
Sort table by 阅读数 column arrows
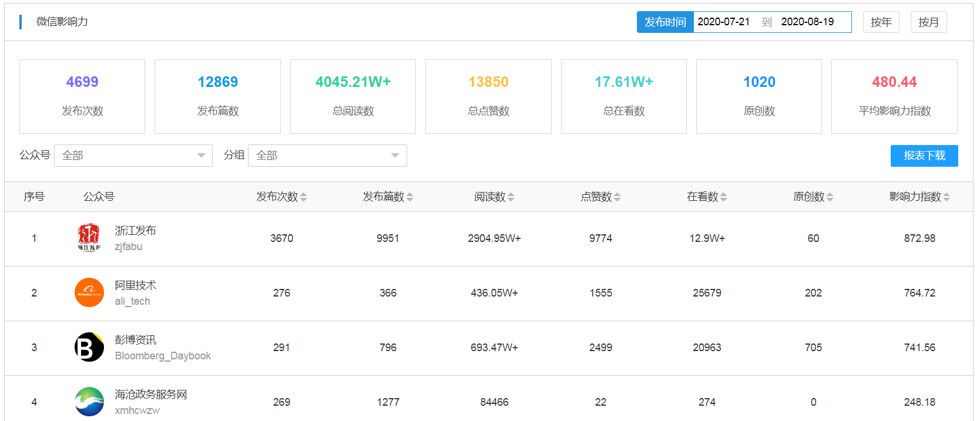point(511,197)
